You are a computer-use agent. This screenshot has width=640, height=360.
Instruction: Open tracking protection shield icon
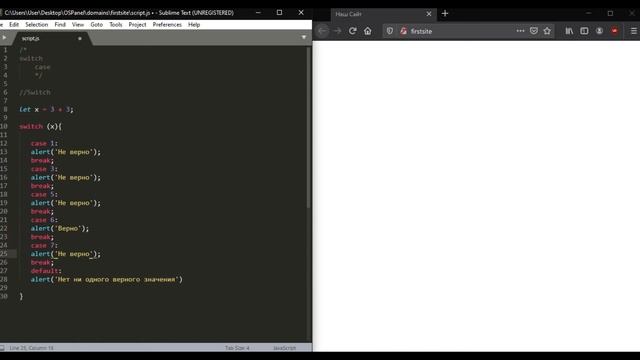(x=390, y=31)
